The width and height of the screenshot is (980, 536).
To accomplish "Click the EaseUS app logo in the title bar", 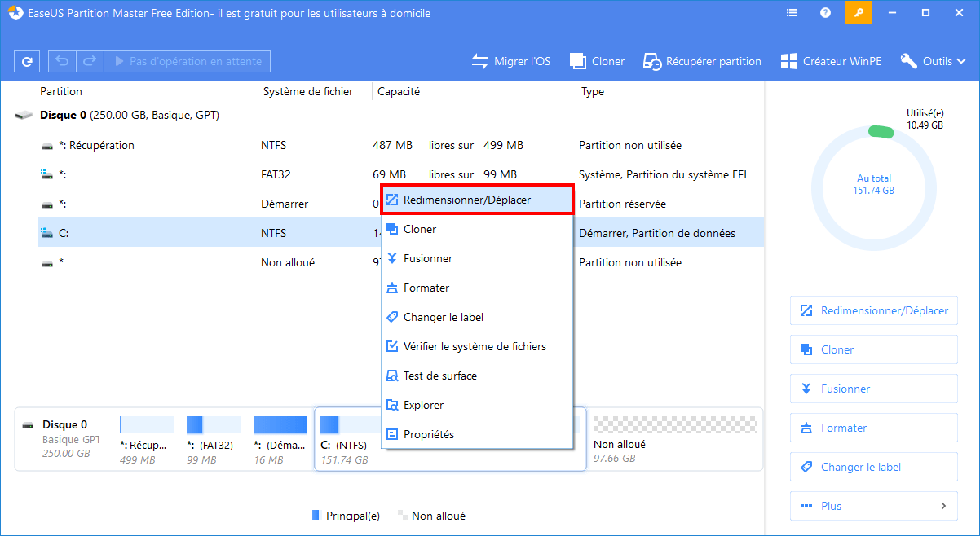I will pos(15,13).
